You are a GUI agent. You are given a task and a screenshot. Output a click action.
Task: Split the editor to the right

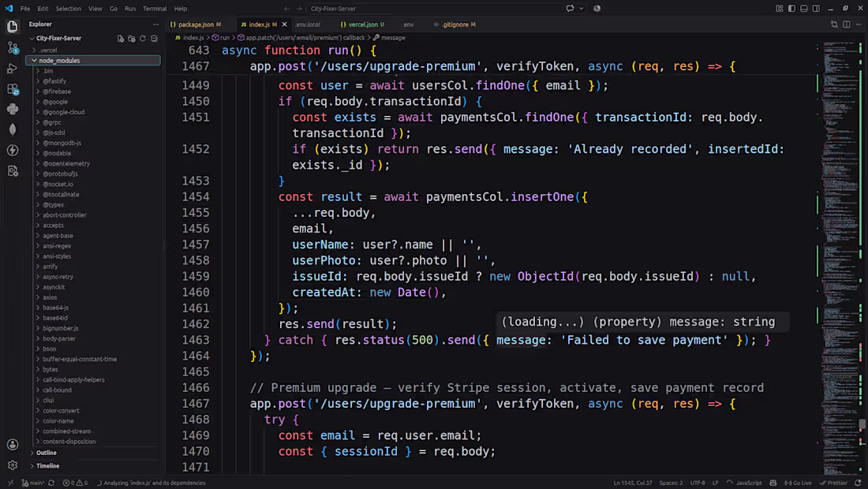pos(847,24)
